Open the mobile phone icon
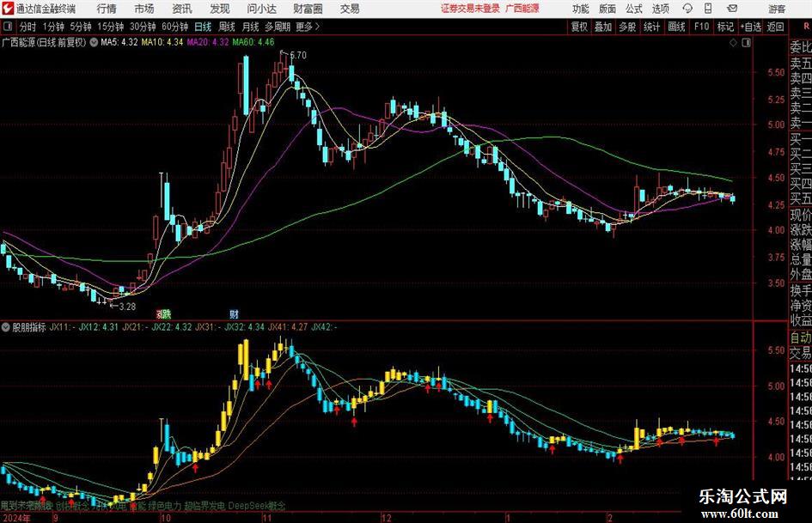The image size is (812, 523). [x=708, y=9]
